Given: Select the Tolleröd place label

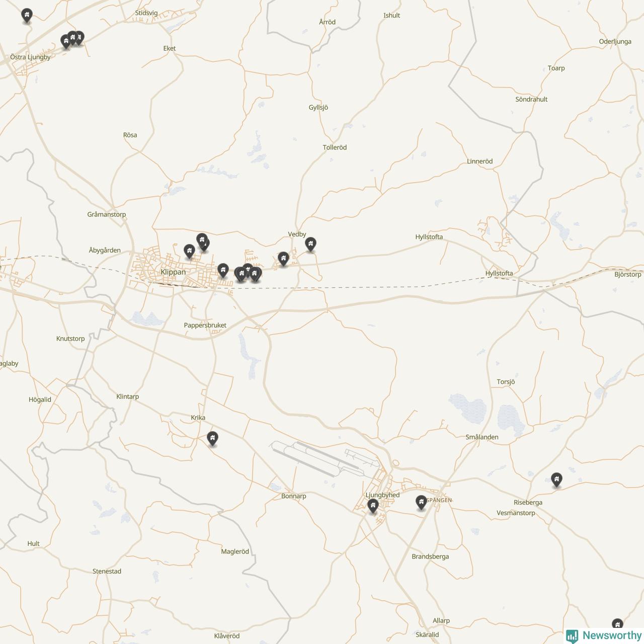Looking at the screenshot, I should (x=335, y=147).
